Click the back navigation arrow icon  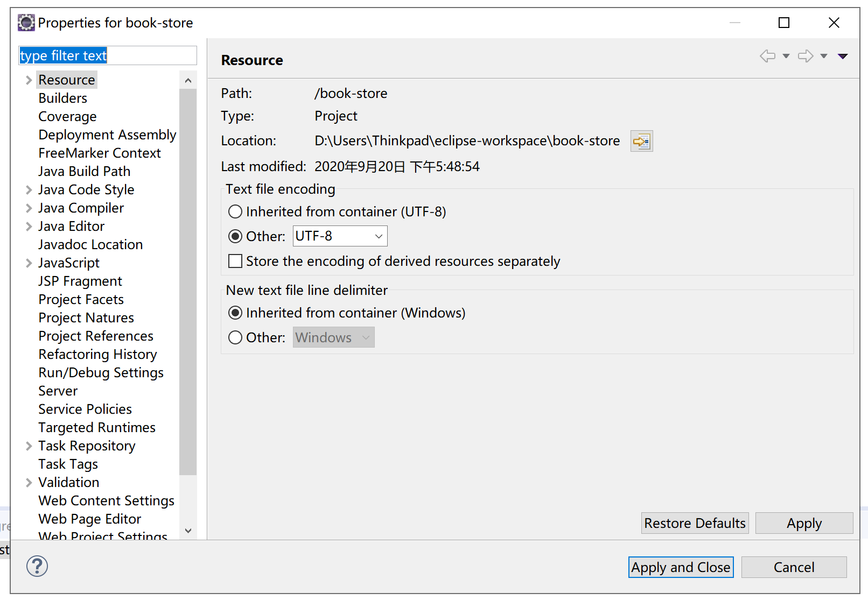(x=767, y=56)
